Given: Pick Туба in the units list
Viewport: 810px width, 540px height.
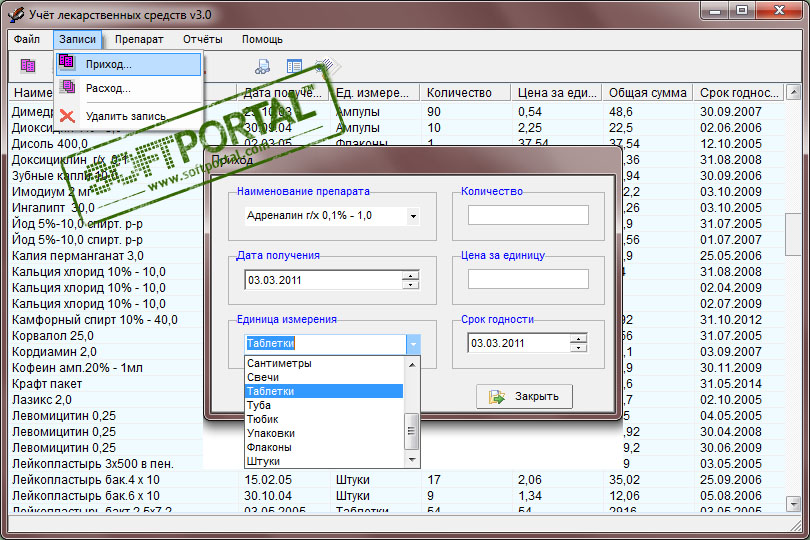Looking at the screenshot, I should (323, 405).
